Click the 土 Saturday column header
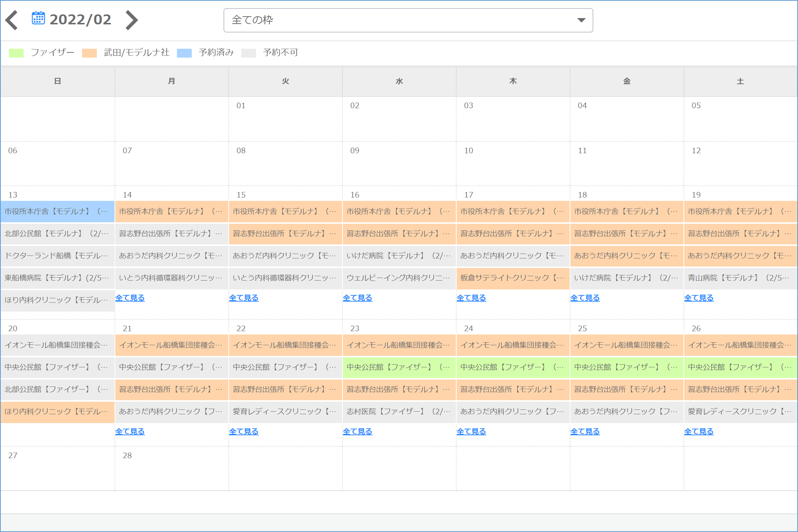 tap(740, 82)
